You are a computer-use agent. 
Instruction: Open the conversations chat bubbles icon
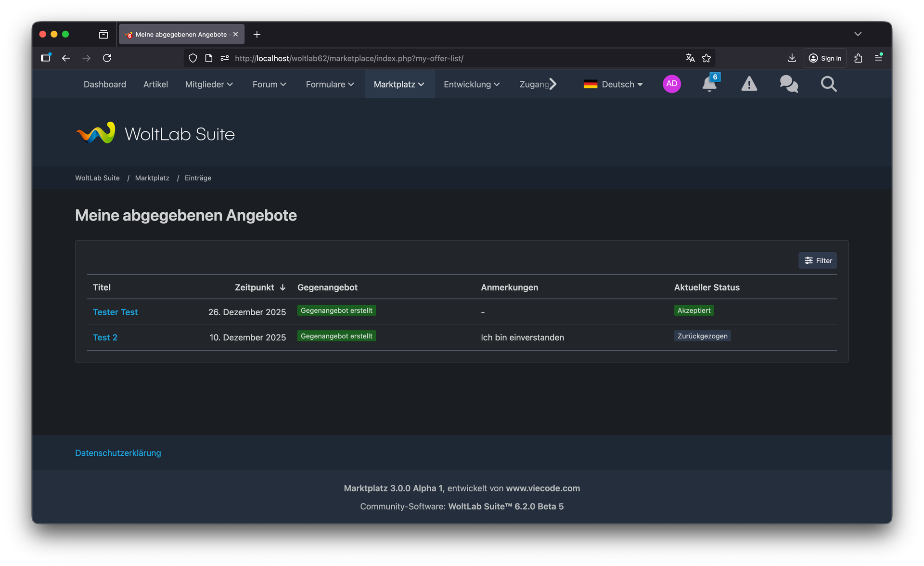point(788,84)
